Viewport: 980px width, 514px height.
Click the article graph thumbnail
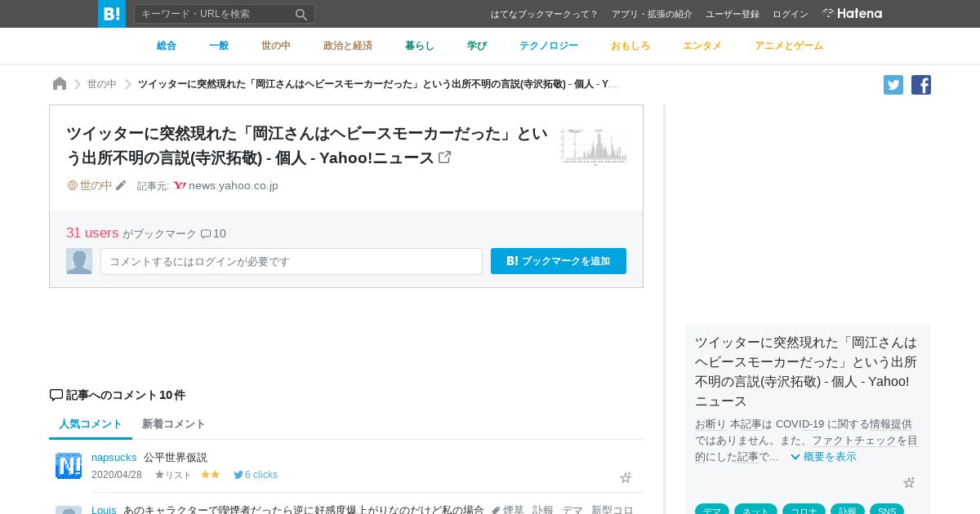tap(594, 145)
